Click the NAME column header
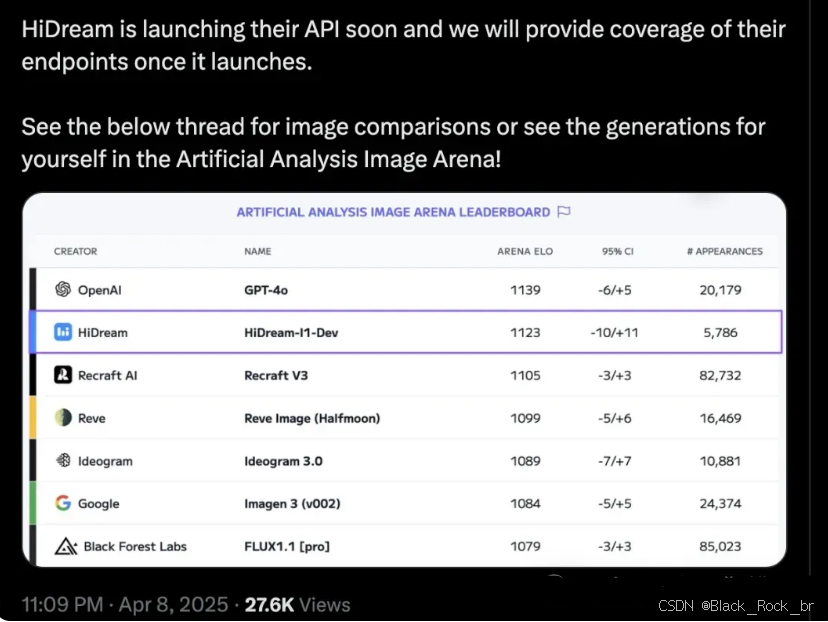 point(258,251)
